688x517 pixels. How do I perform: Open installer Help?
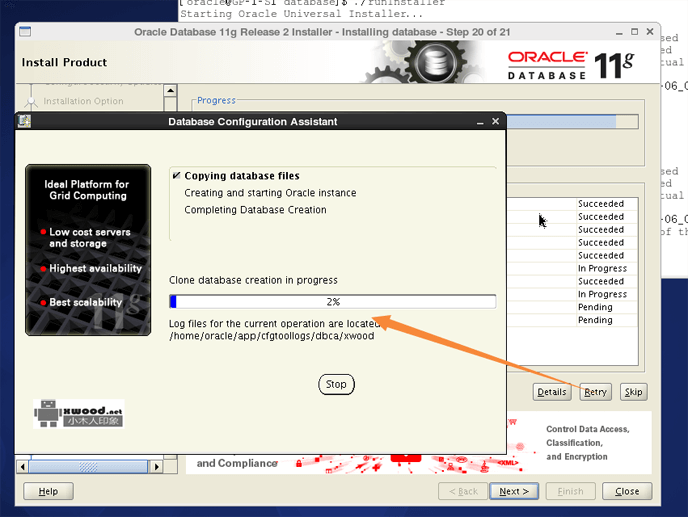point(48,491)
